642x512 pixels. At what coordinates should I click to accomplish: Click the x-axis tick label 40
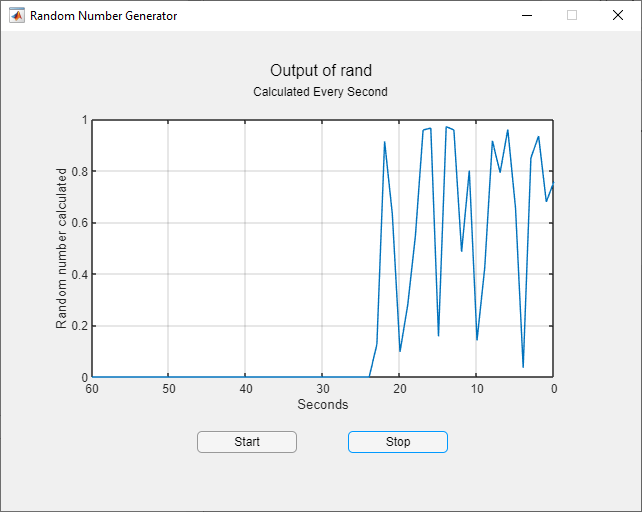[x=246, y=389]
